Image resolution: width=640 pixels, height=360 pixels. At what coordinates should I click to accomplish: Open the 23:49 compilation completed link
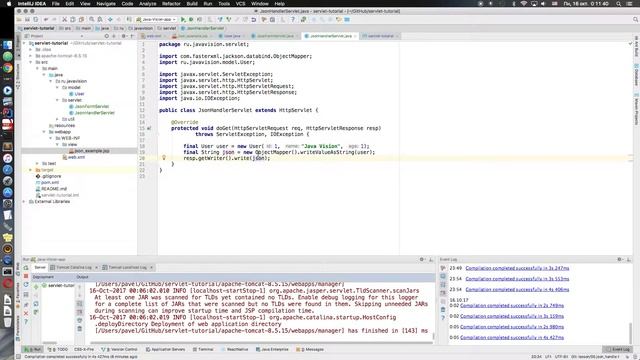pyautogui.click(x=517, y=268)
